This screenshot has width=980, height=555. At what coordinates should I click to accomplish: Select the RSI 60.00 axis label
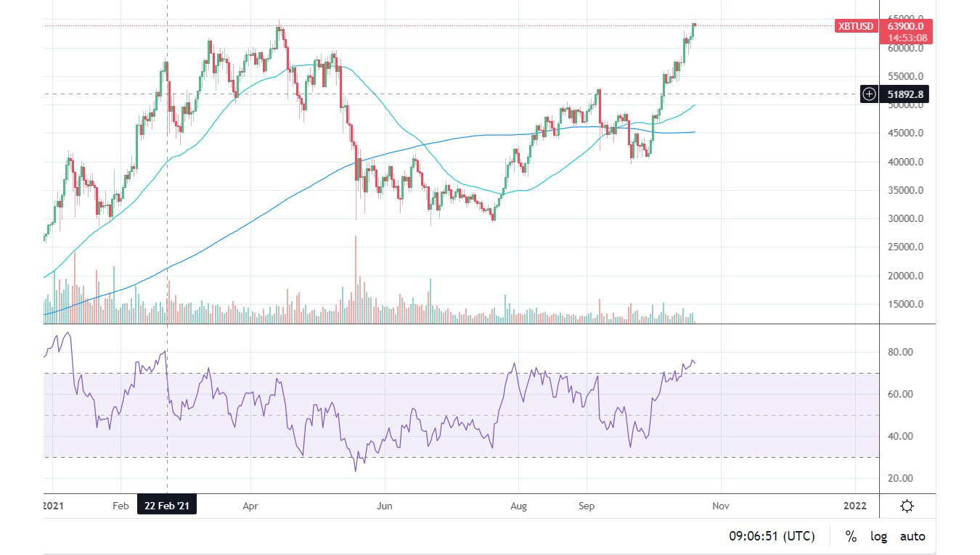[x=901, y=394]
